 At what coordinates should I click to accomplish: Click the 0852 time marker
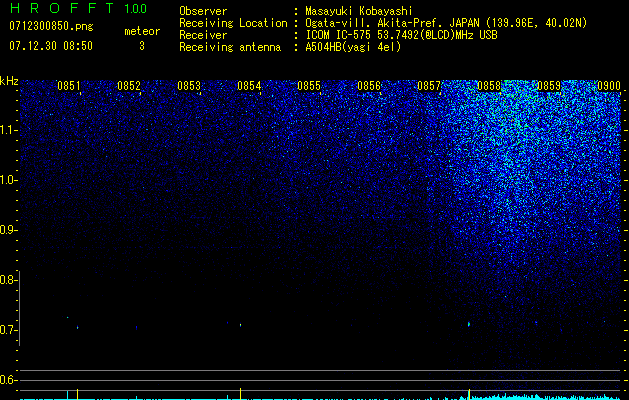(129, 86)
